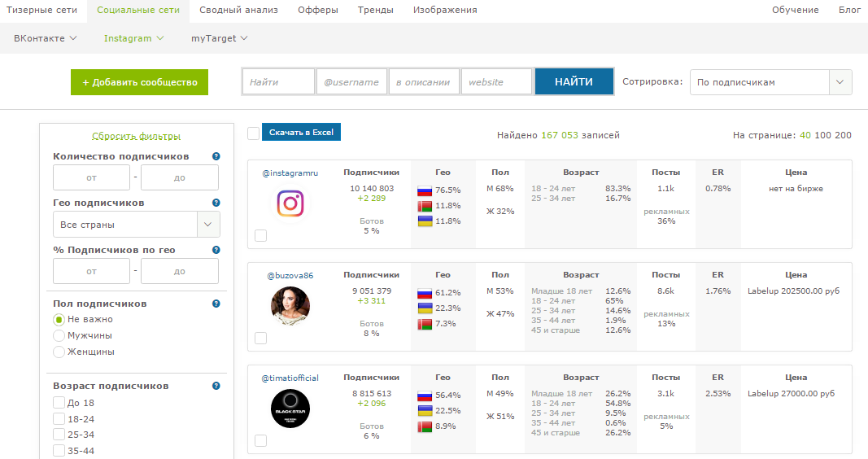Click the + Добавить сообщество button

139,82
